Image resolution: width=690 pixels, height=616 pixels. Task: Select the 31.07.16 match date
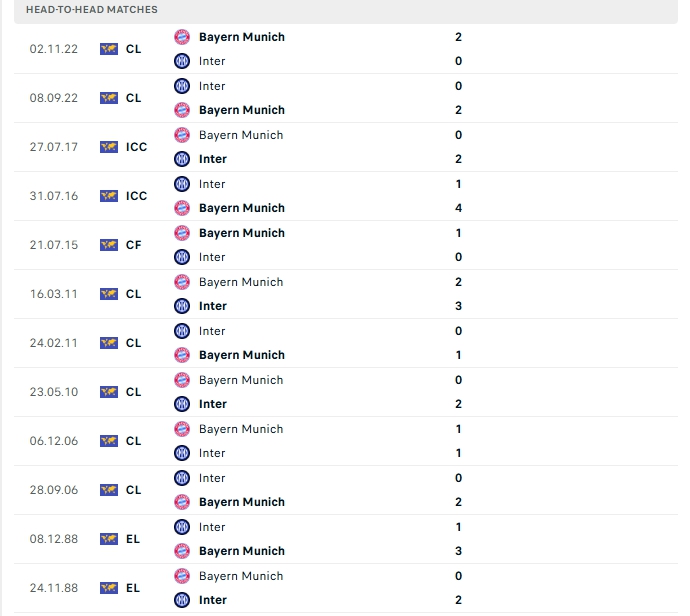(54, 196)
